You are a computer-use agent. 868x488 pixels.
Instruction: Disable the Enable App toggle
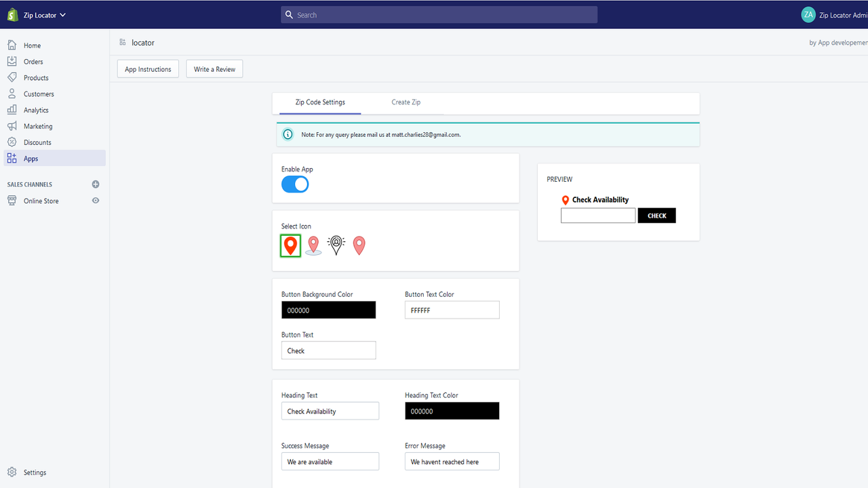294,184
